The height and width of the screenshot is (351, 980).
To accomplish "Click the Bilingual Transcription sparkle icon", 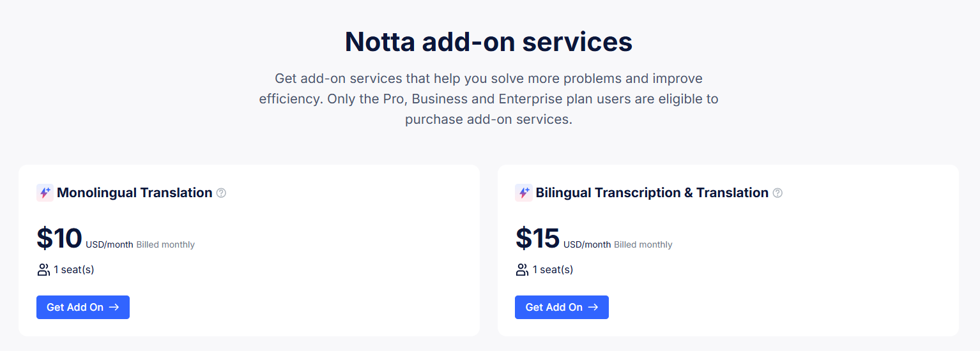I will point(523,193).
